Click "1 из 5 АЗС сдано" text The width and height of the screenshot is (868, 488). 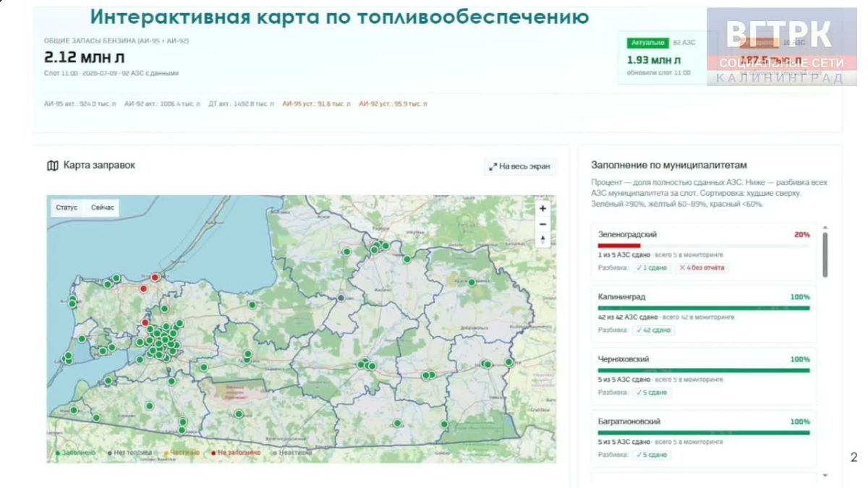tap(623, 254)
